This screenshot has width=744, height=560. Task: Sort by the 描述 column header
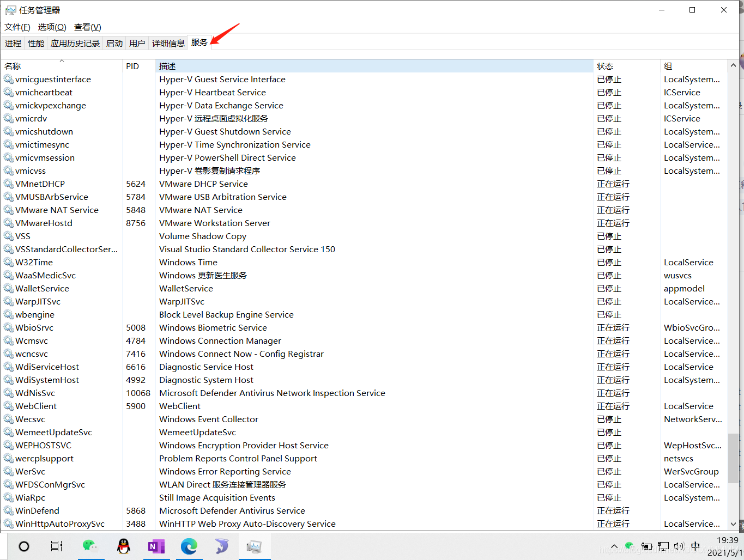tap(374, 66)
